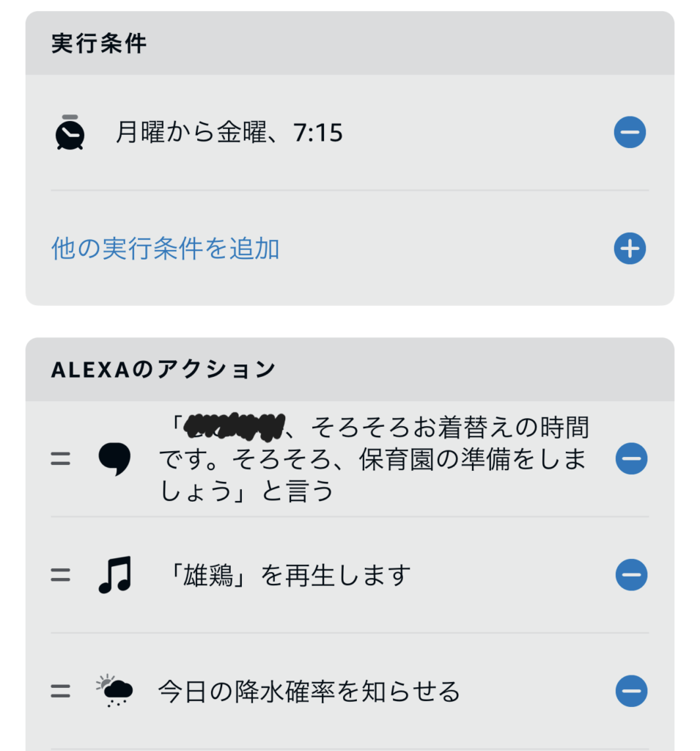This screenshot has width=700, height=751.
Task: Tap the 実行条件 section header
Action: (x=100, y=44)
